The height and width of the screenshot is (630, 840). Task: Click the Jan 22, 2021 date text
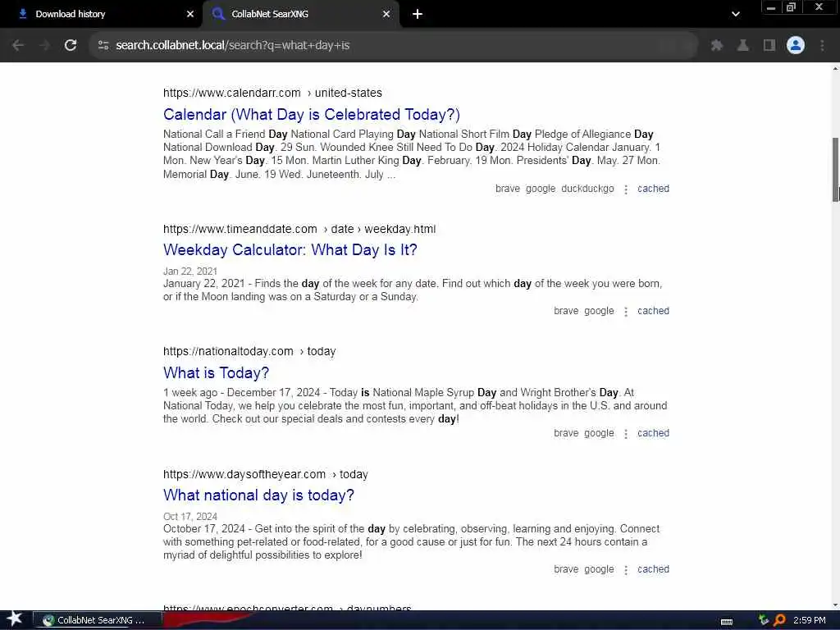click(190, 271)
